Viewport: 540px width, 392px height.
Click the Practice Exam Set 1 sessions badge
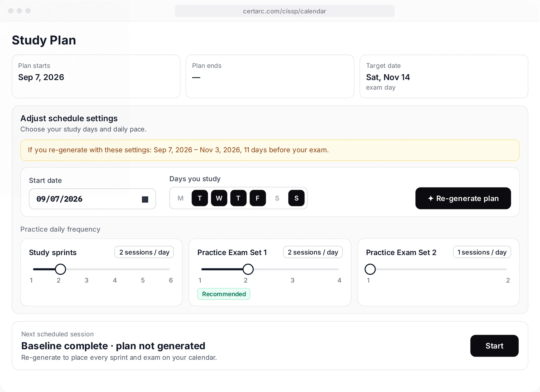pos(313,252)
